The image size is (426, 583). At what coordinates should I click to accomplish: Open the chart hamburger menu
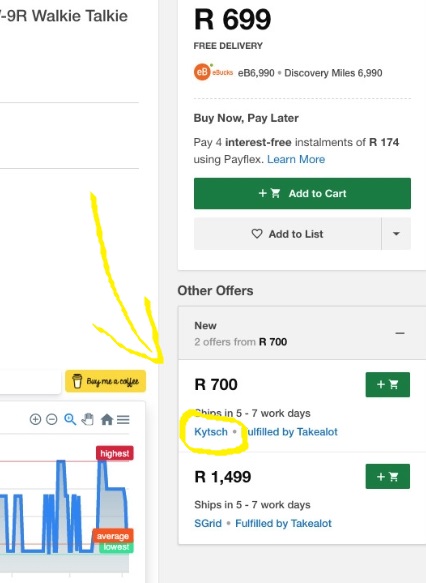point(123,419)
